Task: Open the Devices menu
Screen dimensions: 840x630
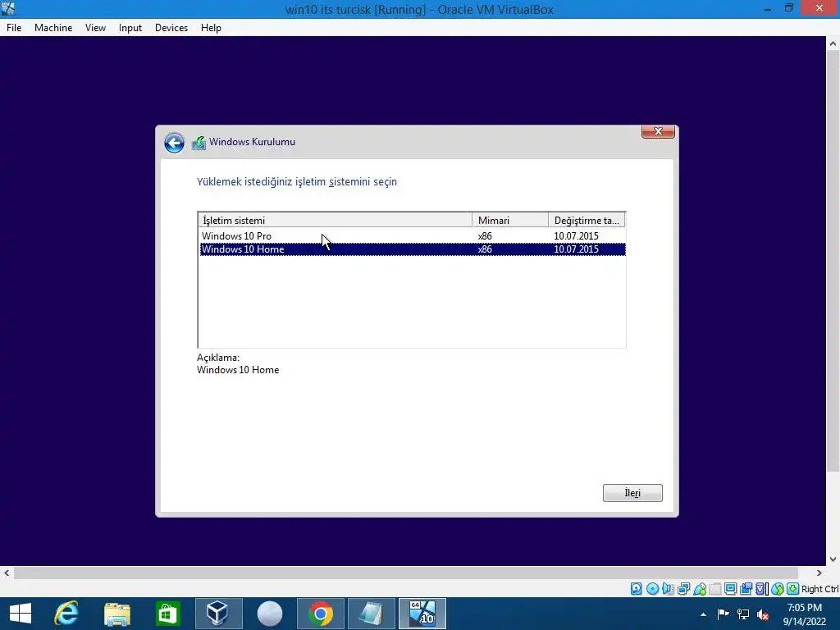Action: click(x=171, y=28)
